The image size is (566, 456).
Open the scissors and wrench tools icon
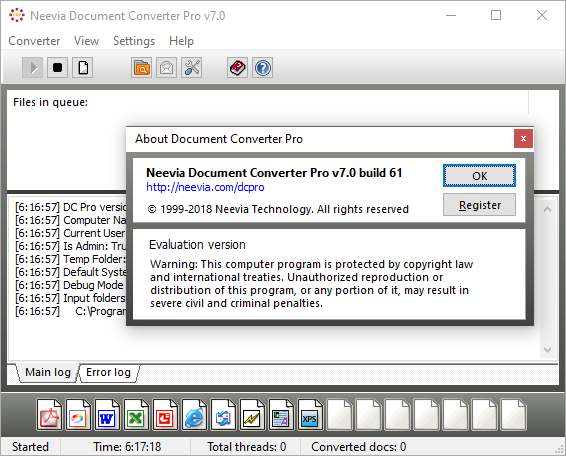pos(192,68)
